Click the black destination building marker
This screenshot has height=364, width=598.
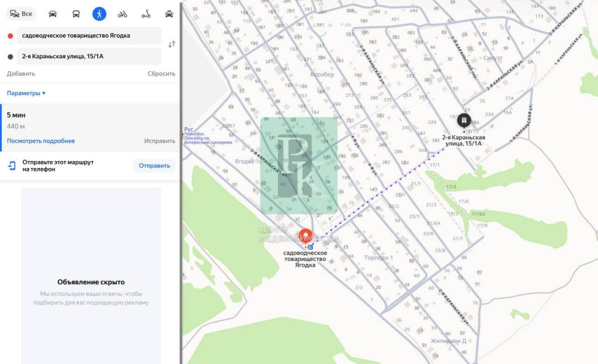click(464, 121)
